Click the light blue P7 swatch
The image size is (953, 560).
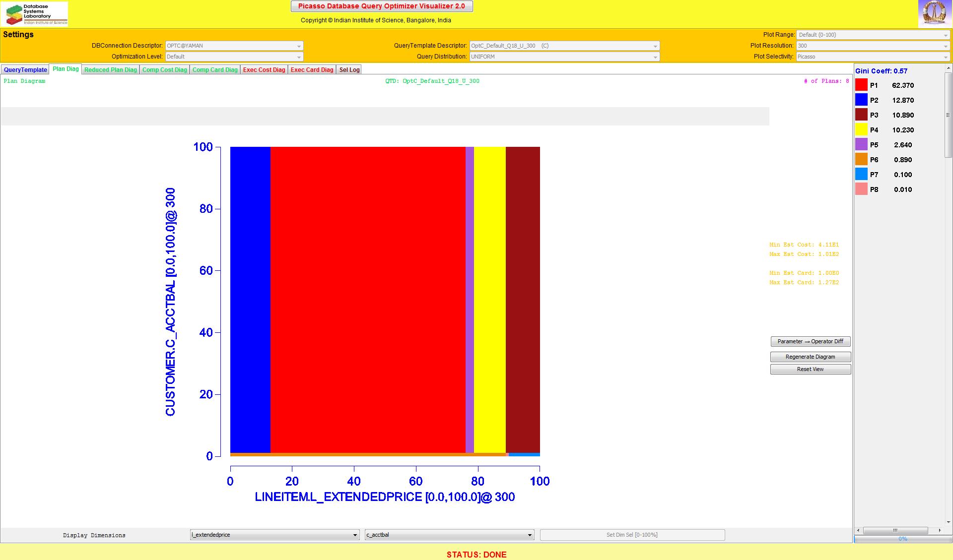click(861, 175)
